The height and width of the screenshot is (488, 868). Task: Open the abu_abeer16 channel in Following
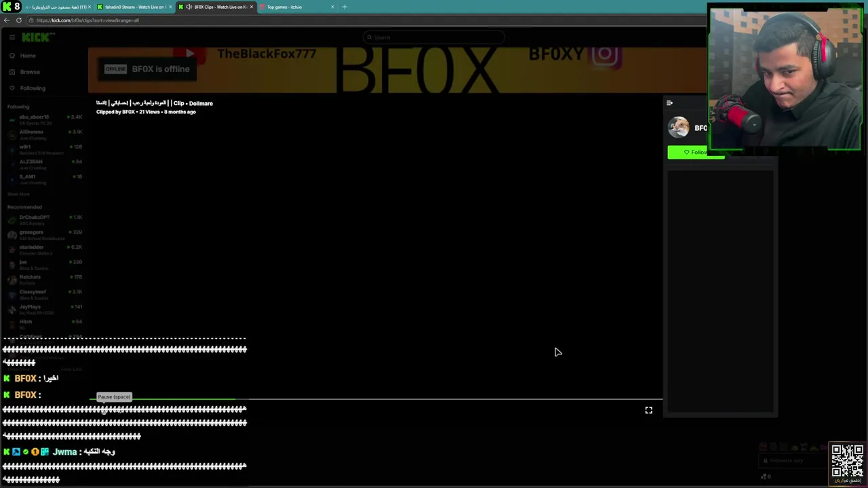44,119
